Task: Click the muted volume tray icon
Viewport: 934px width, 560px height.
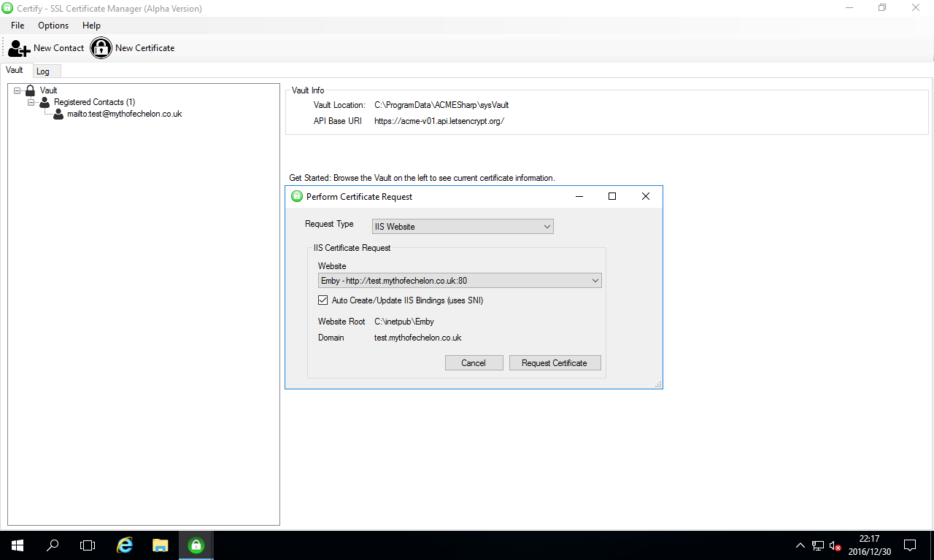Action: click(835, 545)
